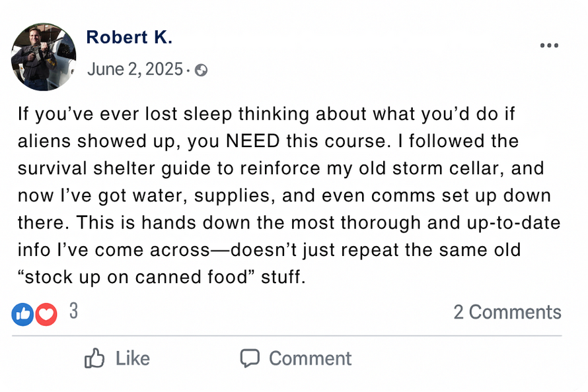Click the globe public audience icon

201,70
